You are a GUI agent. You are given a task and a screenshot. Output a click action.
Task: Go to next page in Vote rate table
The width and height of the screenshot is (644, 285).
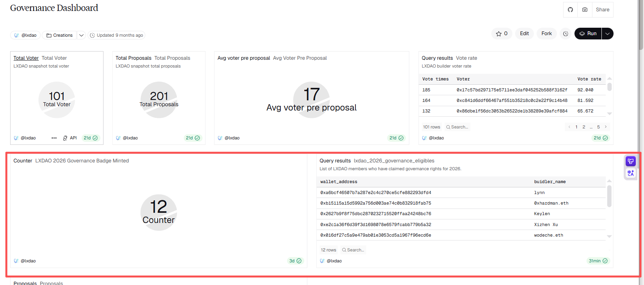(606, 127)
